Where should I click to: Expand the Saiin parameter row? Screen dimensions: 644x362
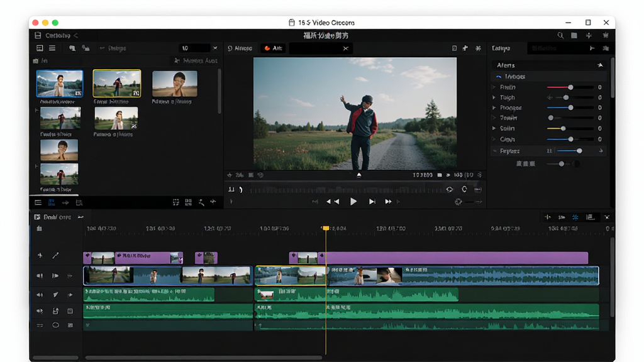coord(494,128)
